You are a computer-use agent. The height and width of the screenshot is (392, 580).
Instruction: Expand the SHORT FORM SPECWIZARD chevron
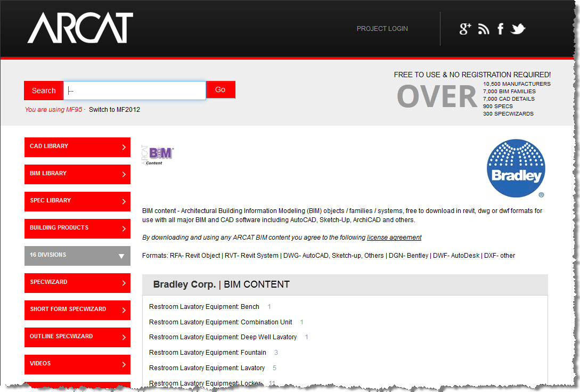pos(124,311)
